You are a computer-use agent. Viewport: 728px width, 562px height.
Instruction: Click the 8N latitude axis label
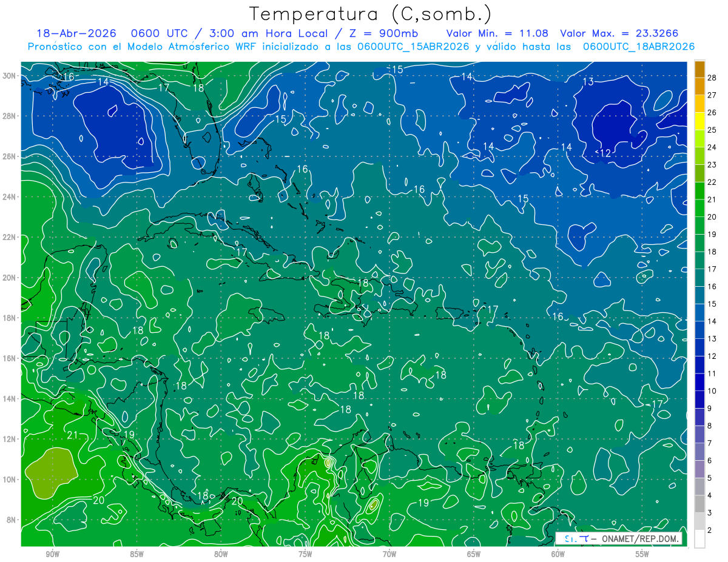12,520
